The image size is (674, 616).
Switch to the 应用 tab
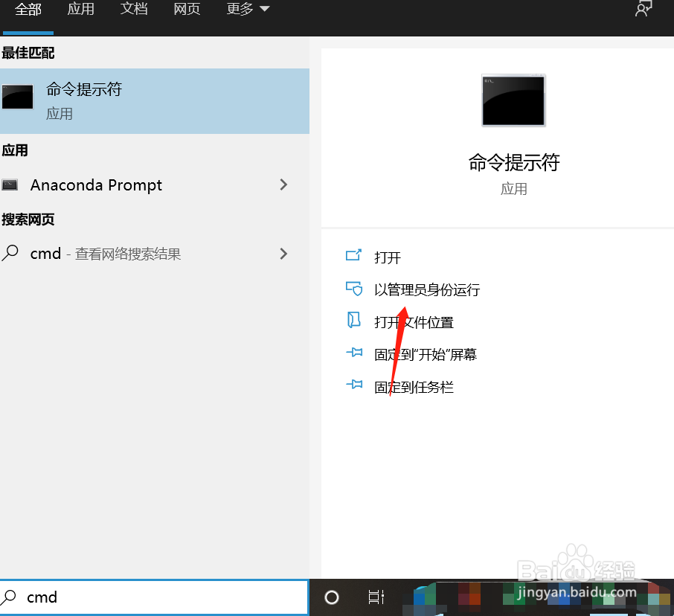81,9
